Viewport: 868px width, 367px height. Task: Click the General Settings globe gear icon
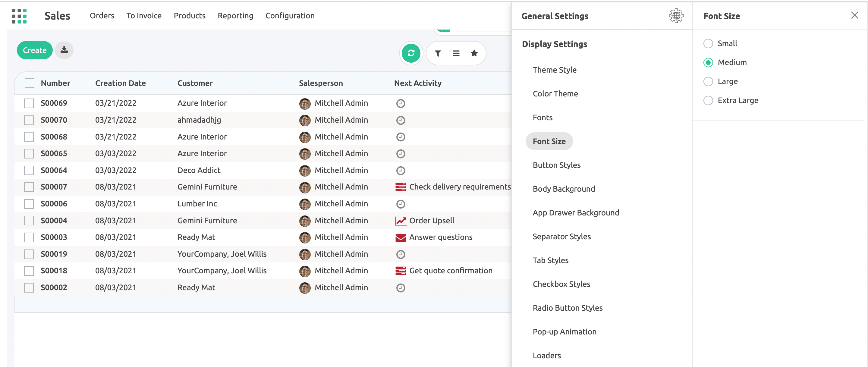pyautogui.click(x=676, y=16)
